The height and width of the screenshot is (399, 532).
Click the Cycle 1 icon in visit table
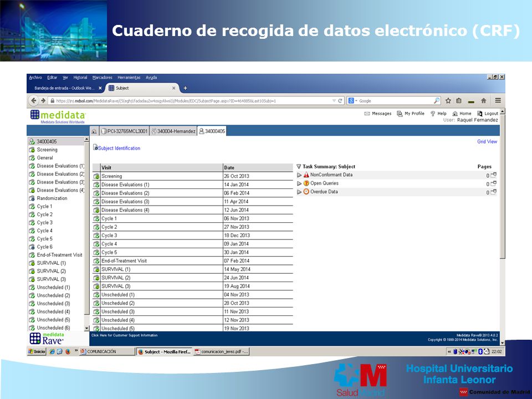click(x=96, y=219)
